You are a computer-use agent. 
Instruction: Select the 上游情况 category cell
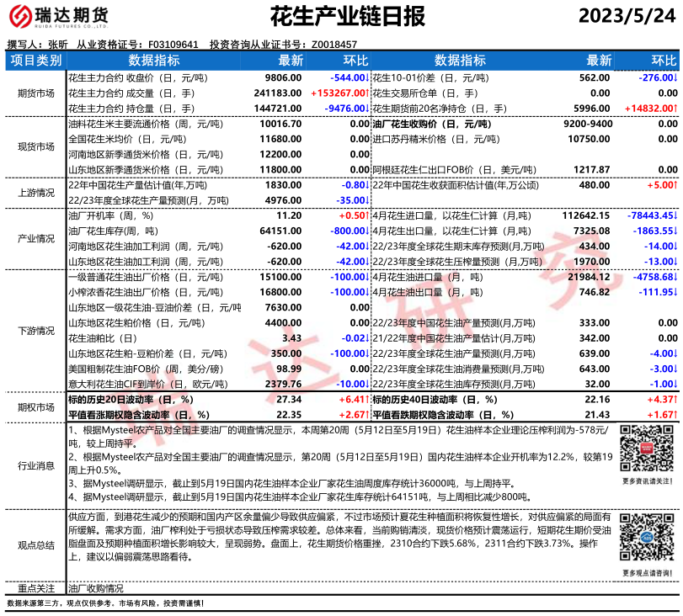35,192
